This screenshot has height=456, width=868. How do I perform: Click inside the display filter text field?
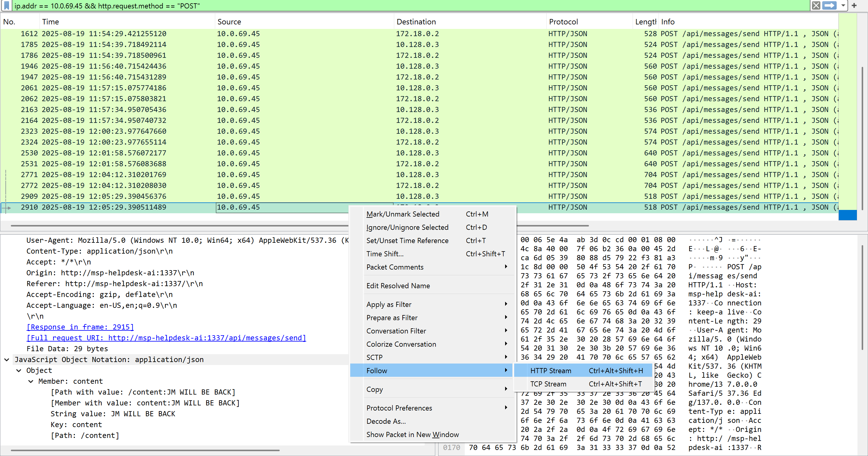[x=404, y=5]
